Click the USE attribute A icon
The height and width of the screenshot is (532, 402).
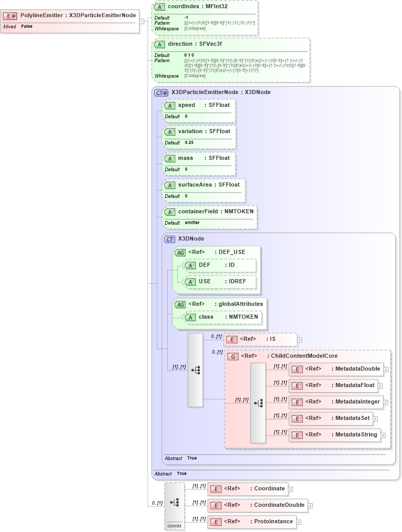tap(190, 282)
